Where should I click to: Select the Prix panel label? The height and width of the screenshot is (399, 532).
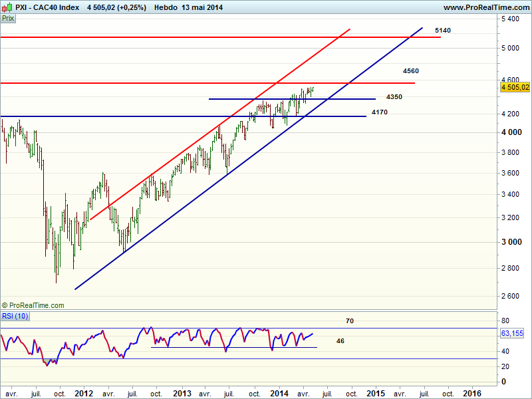(x=8, y=19)
